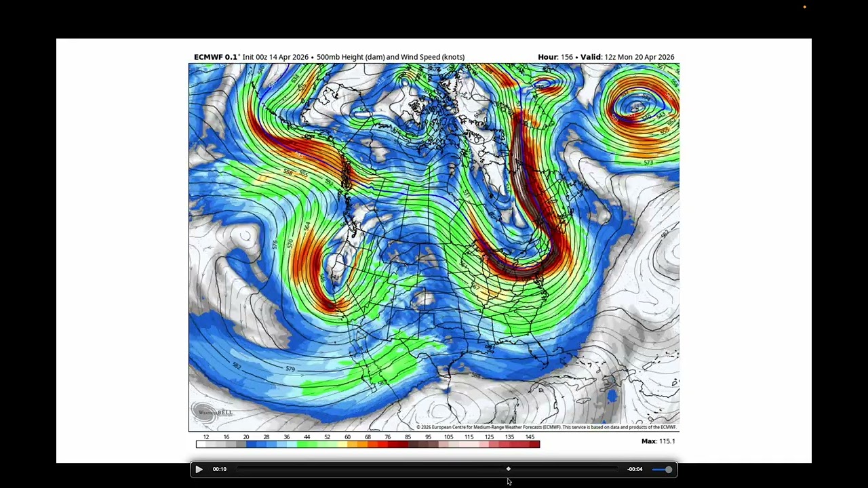Click the '582' height contour label off Baja
Image resolution: width=868 pixels, height=488 pixels.
tap(237, 366)
